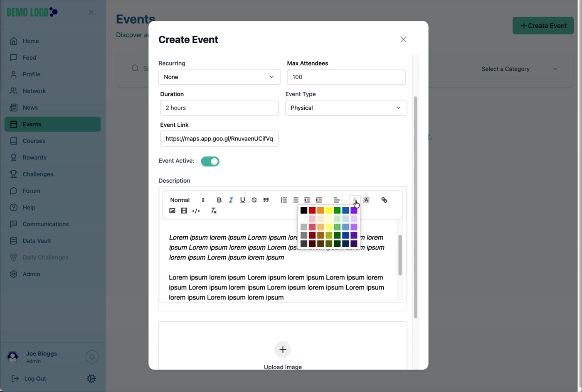The image size is (582, 392).
Task: Click the Max Attendees field
Action: [346, 77]
